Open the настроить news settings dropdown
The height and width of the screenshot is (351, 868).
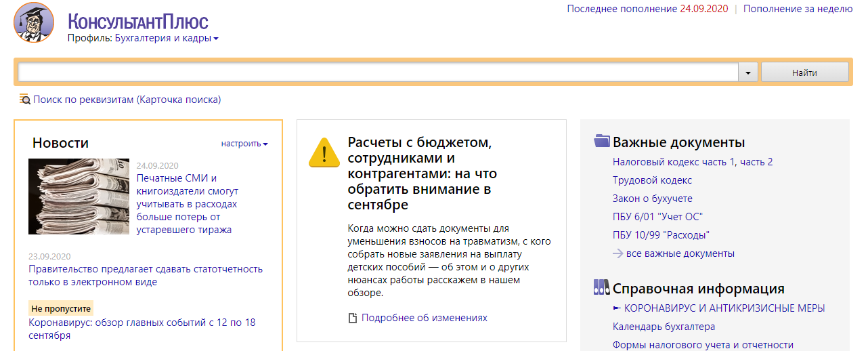[244, 144]
